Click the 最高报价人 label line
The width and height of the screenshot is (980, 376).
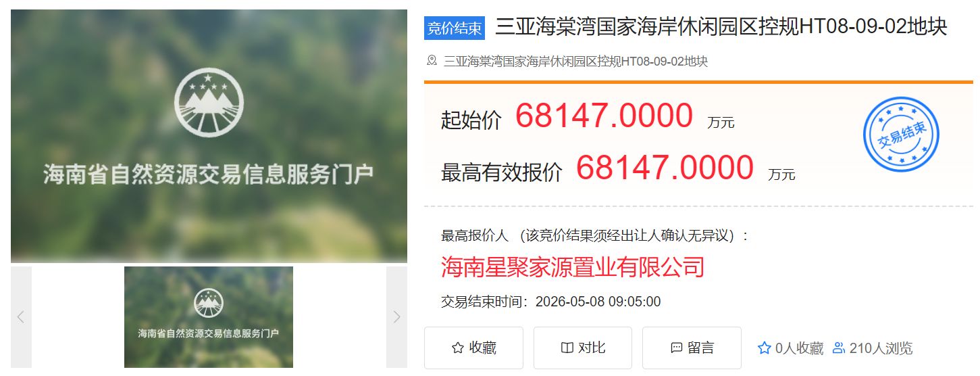click(x=595, y=235)
